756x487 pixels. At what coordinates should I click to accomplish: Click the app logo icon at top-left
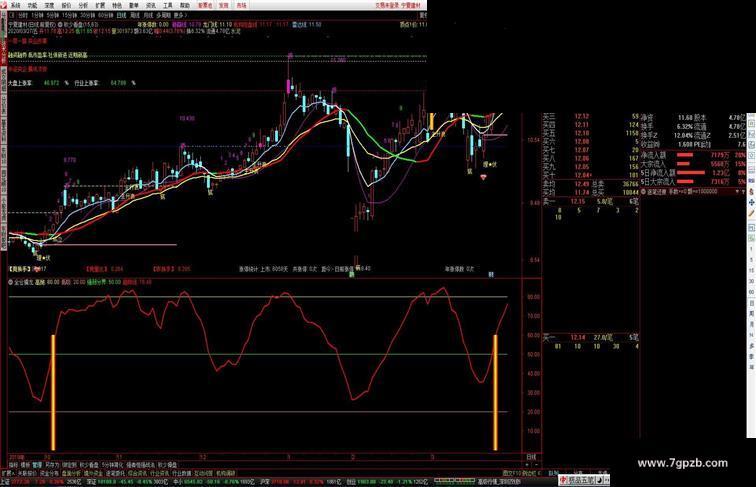point(4,6)
